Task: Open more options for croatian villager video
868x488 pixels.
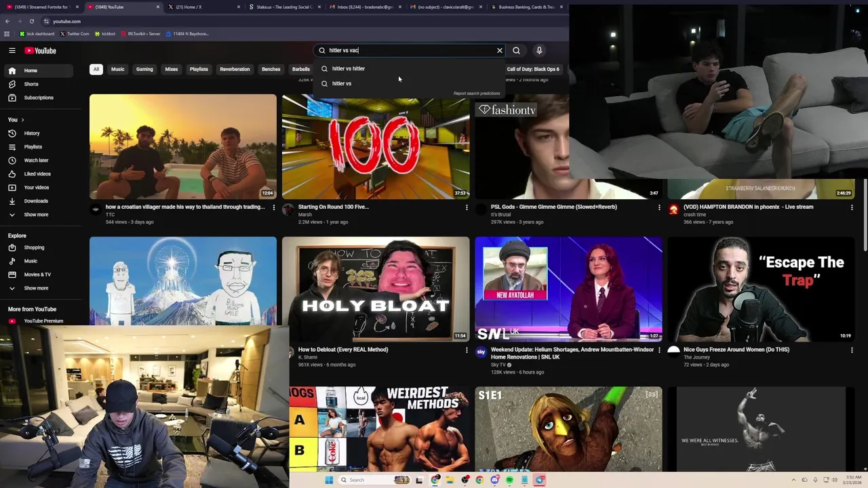Action: (x=274, y=207)
